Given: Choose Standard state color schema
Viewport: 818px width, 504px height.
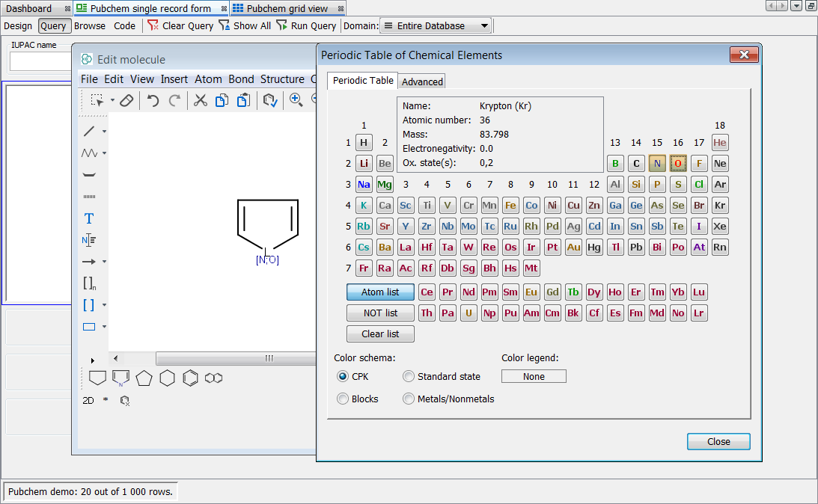Looking at the screenshot, I should [409, 376].
